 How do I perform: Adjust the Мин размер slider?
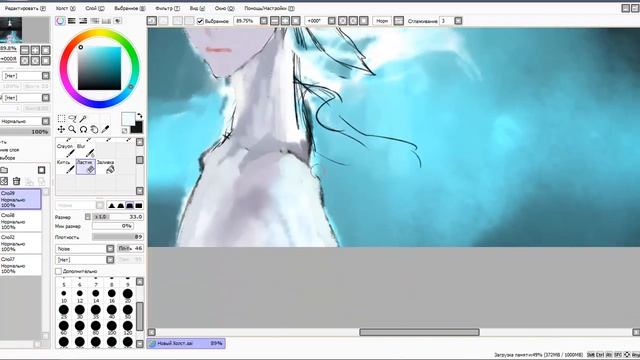click(113, 226)
